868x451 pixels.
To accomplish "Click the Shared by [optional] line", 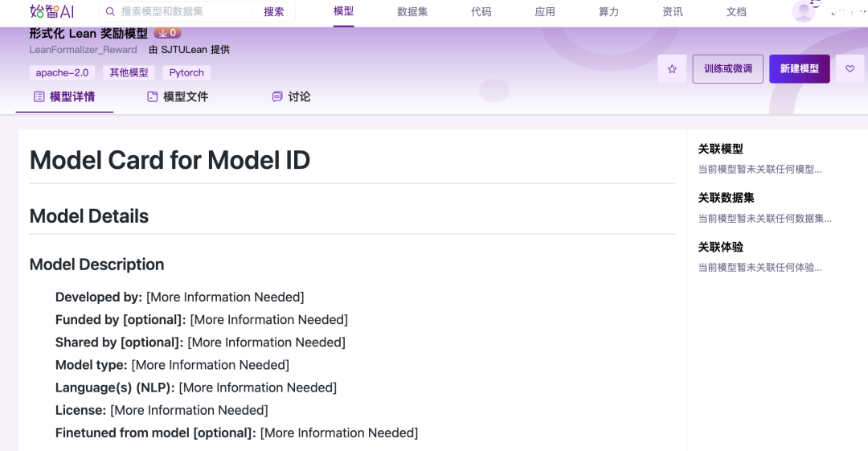I will coord(200,342).
